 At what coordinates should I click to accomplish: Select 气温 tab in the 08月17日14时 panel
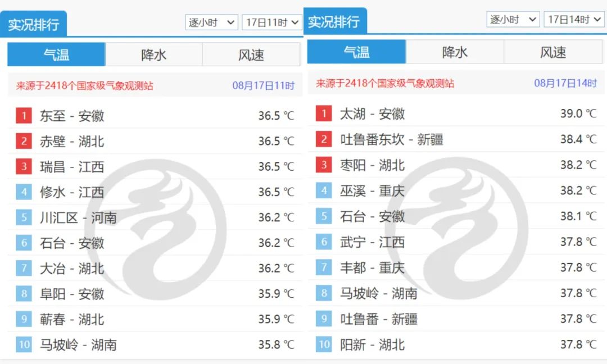[x=356, y=52]
